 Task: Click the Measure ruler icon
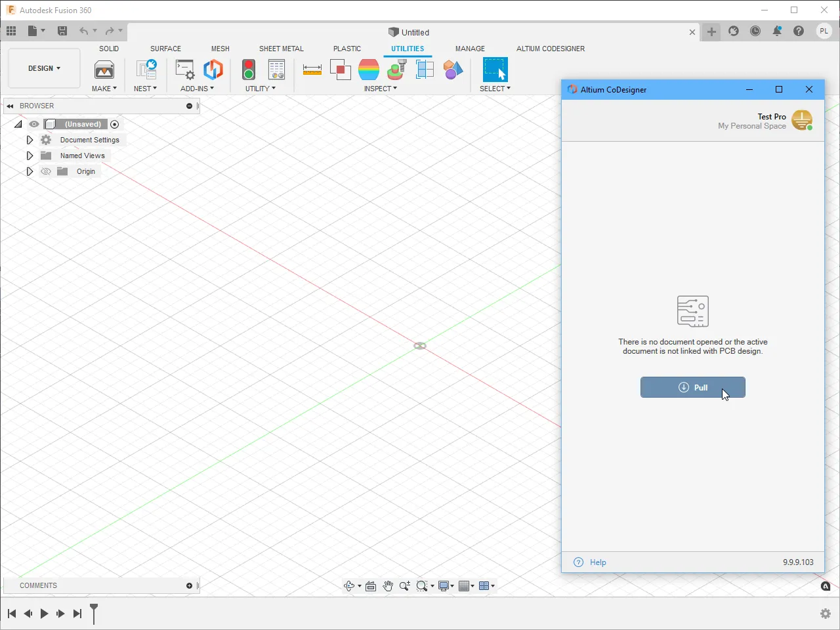(x=312, y=70)
